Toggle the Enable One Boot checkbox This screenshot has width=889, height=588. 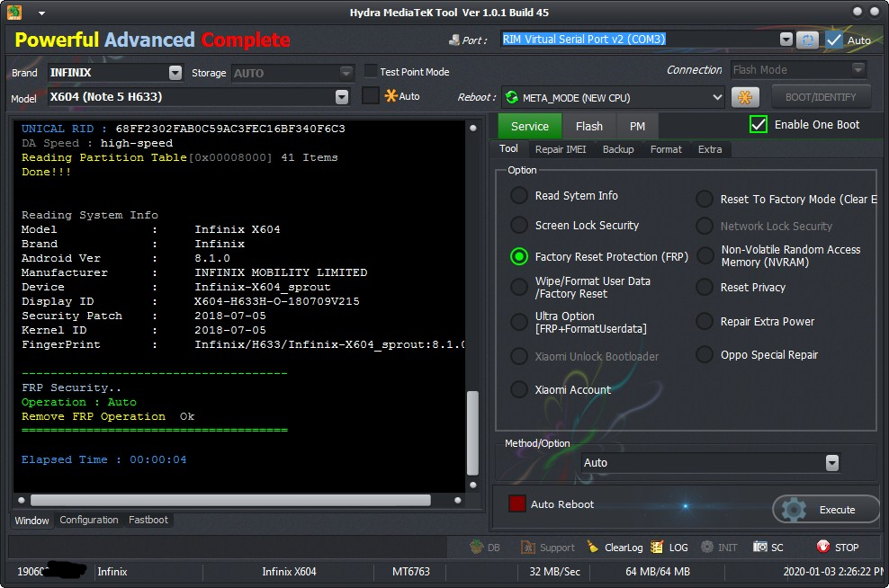(758, 125)
